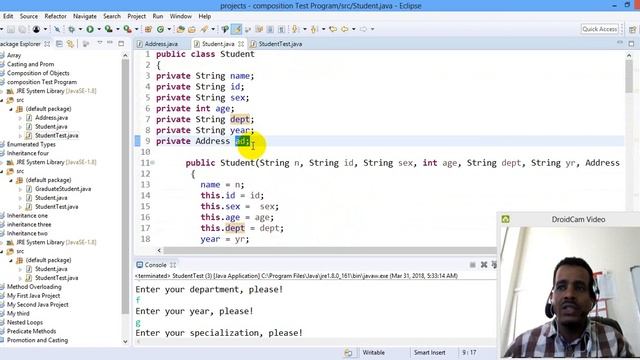
Task: Click Remove Launch X icon in Console
Action: point(484,265)
